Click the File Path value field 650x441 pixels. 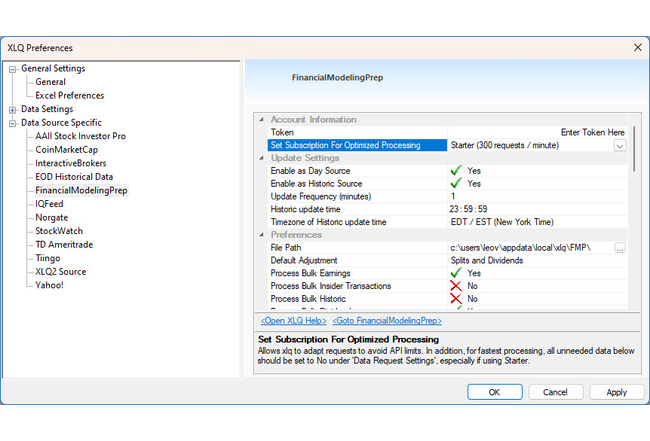tap(531, 248)
